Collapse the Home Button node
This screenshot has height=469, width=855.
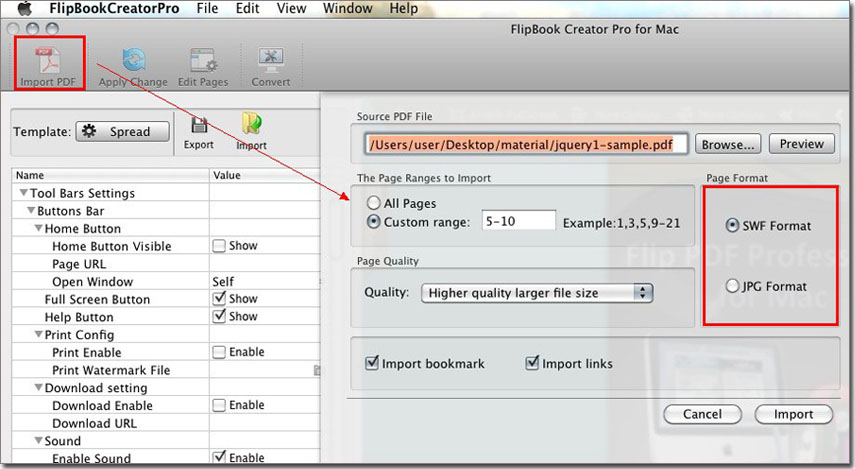coord(39,228)
